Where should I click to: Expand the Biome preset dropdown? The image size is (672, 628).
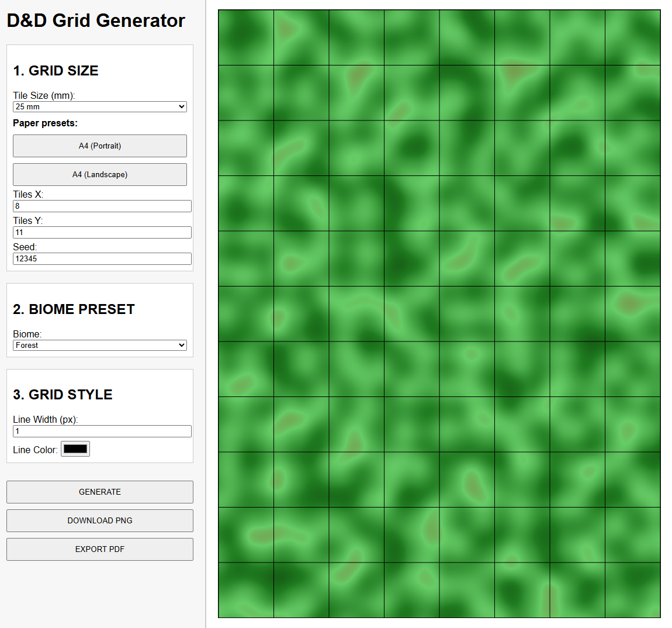click(100, 345)
